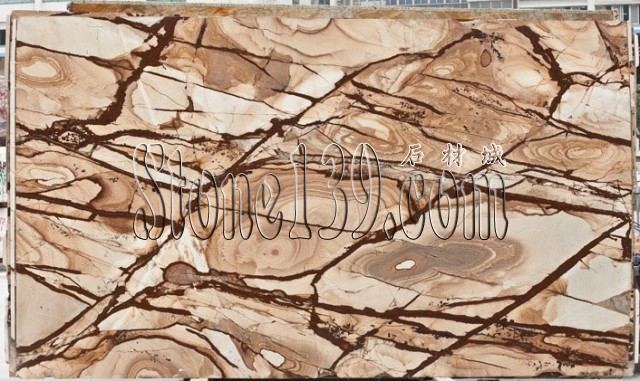Click the speckled dark patch on the thick vein
The image size is (640, 381).
(70, 136)
